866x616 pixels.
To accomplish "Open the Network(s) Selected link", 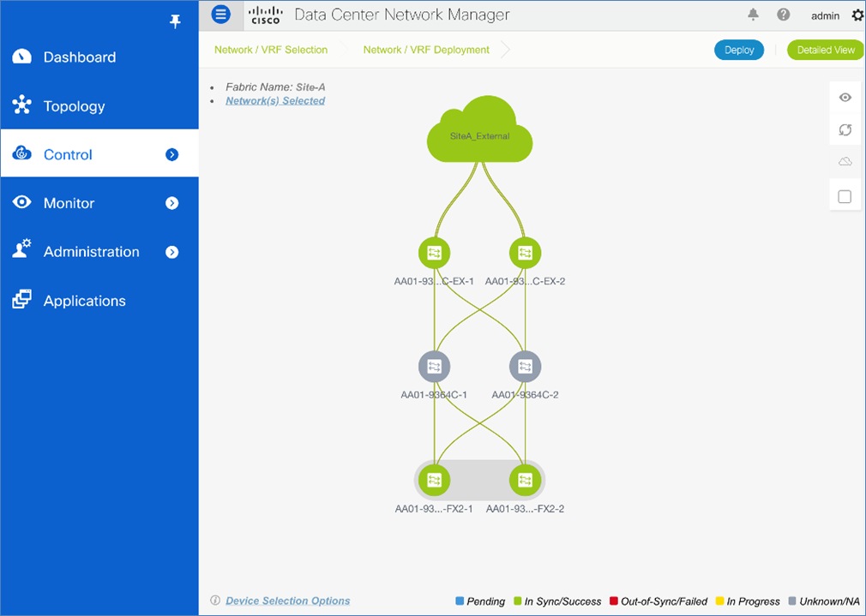I will coord(275,100).
